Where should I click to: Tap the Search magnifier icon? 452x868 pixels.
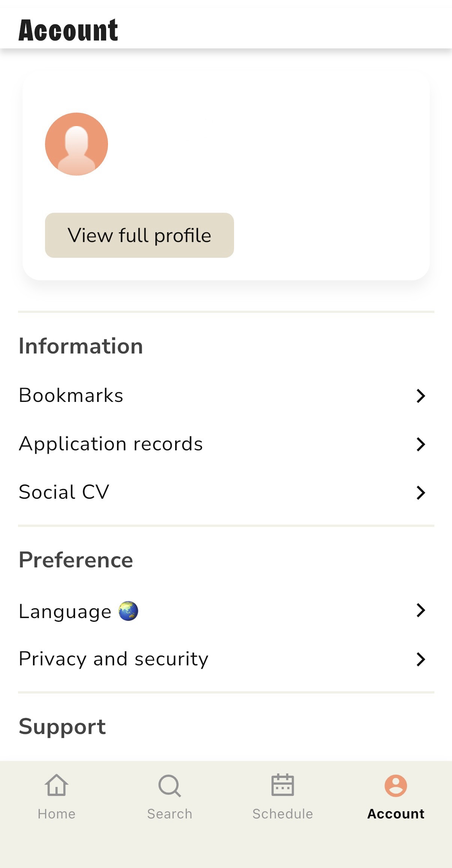click(x=170, y=785)
